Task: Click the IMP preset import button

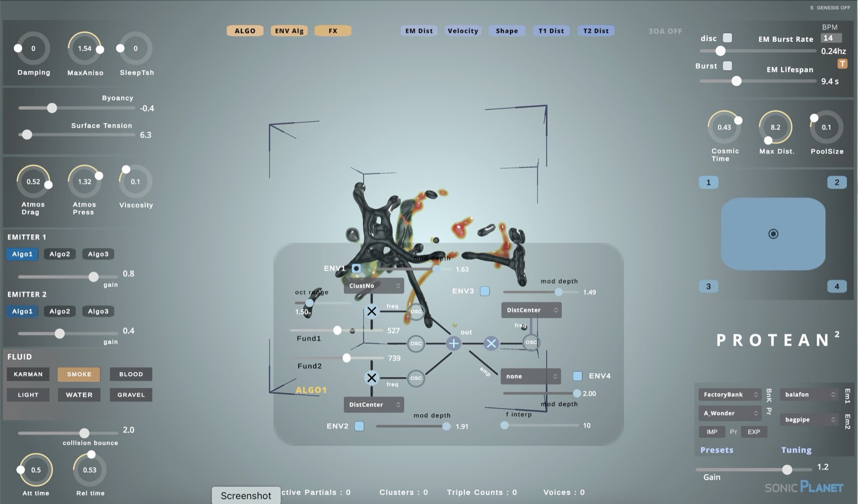Action: [x=712, y=432]
